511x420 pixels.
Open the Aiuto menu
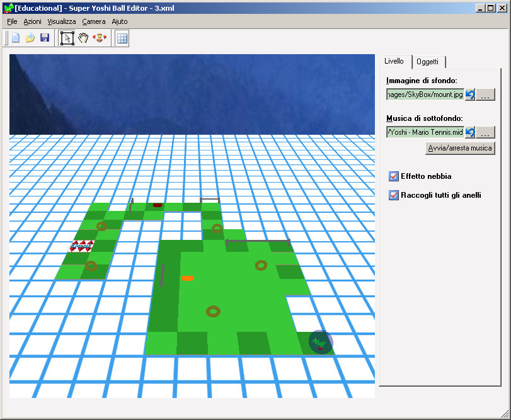[120, 21]
